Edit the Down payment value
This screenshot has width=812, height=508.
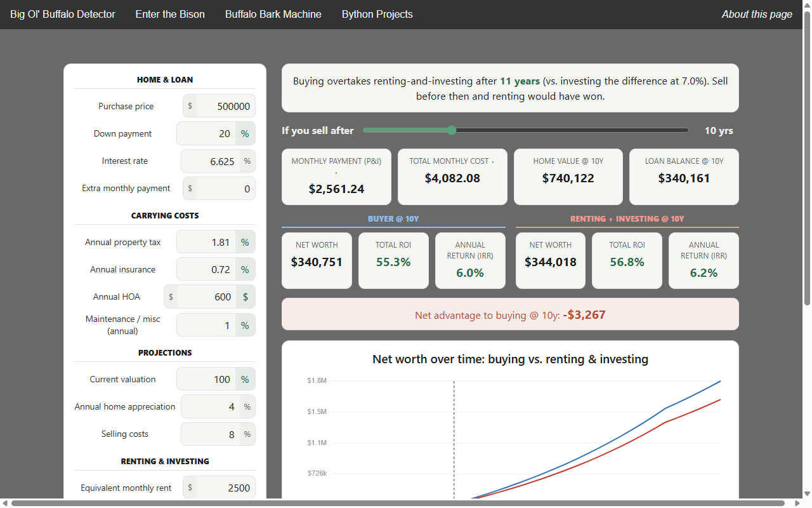(206, 133)
